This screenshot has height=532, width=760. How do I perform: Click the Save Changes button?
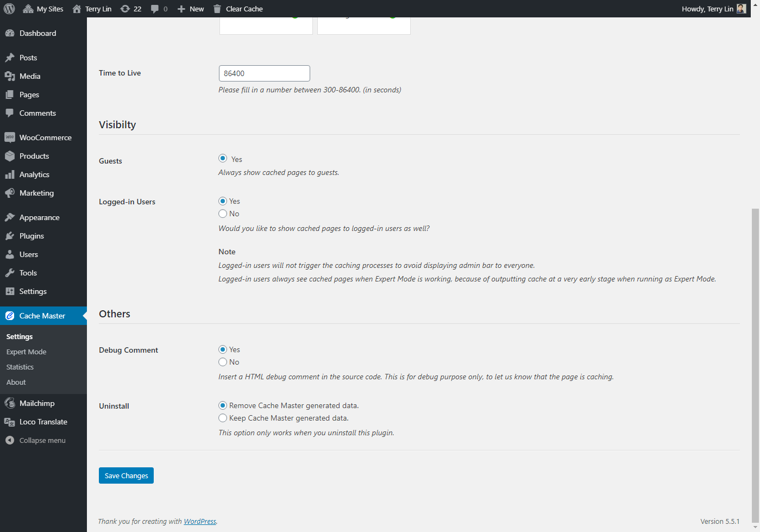coord(126,475)
